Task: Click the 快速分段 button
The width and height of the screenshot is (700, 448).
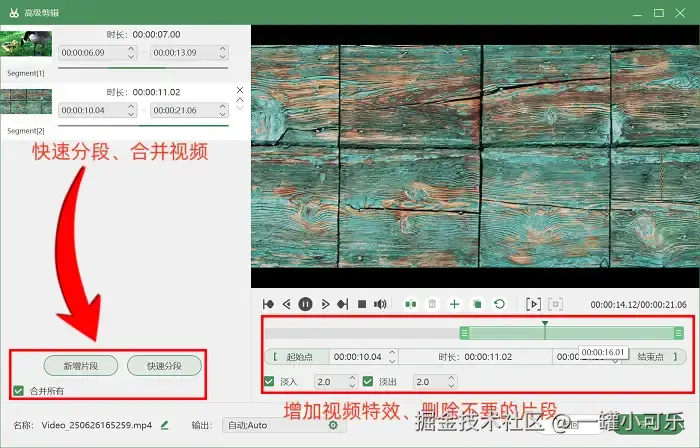Action: (164, 366)
